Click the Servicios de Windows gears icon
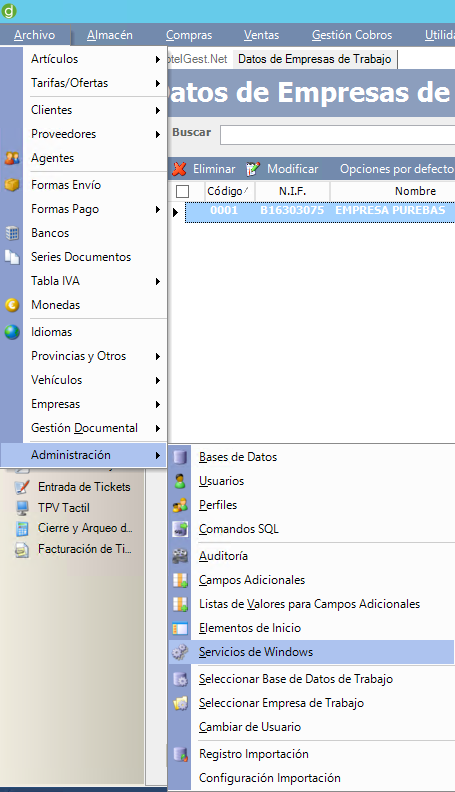Viewport: 455px width, 792px height. pyautogui.click(x=180, y=652)
